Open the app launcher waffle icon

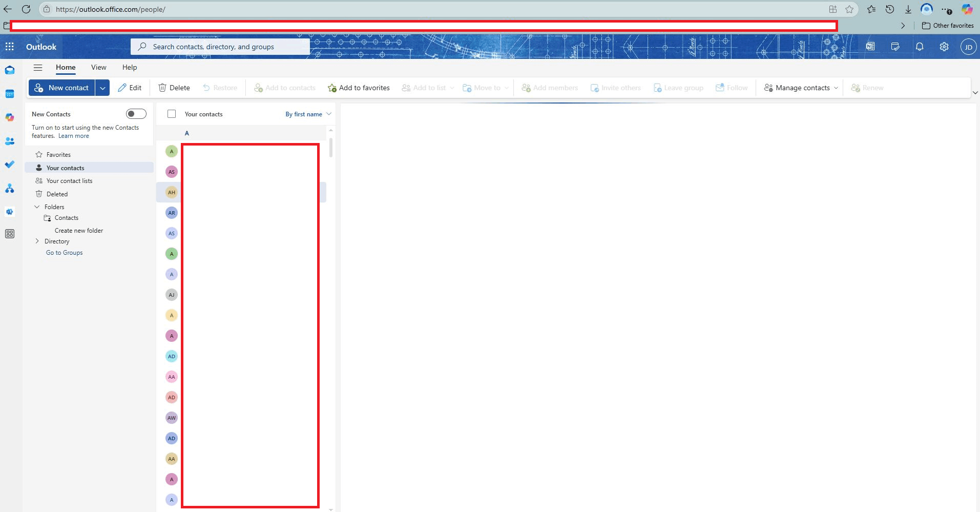point(9,47)
